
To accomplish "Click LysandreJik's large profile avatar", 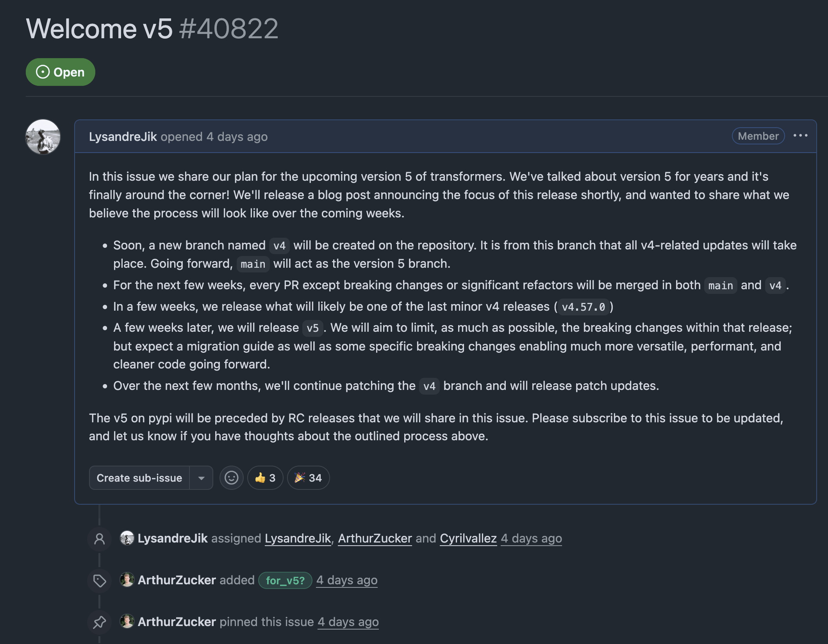I will pyautogui.click(x=43, y=137).
